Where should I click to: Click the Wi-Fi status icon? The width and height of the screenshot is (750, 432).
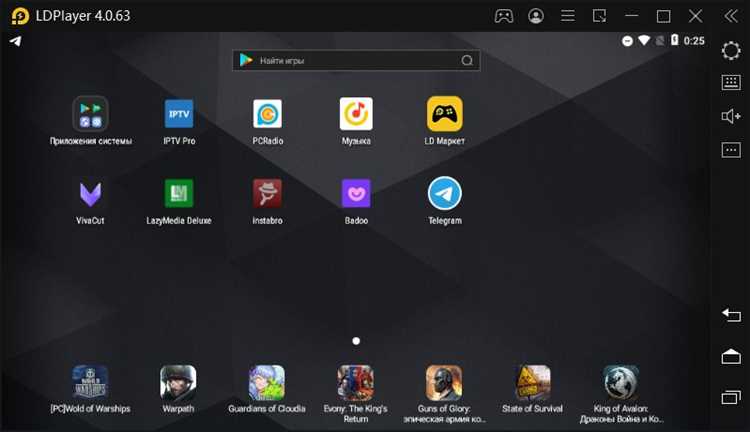click(x=644, y=40)
